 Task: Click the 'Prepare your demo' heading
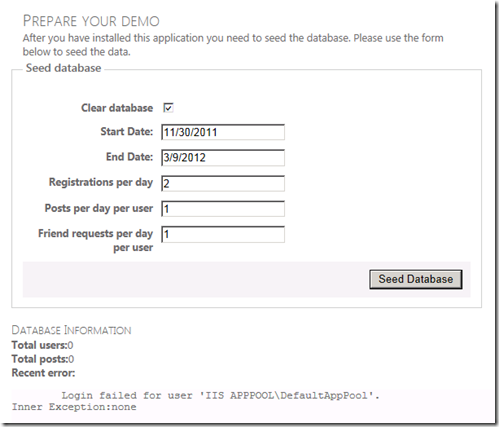(91, 21)
